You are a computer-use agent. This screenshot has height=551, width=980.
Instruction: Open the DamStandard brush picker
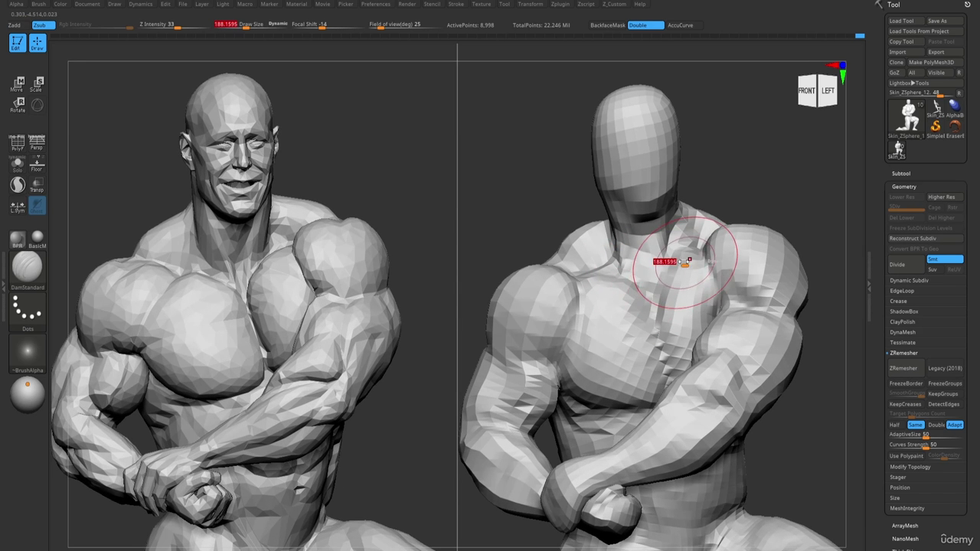(x=28, y=271)
